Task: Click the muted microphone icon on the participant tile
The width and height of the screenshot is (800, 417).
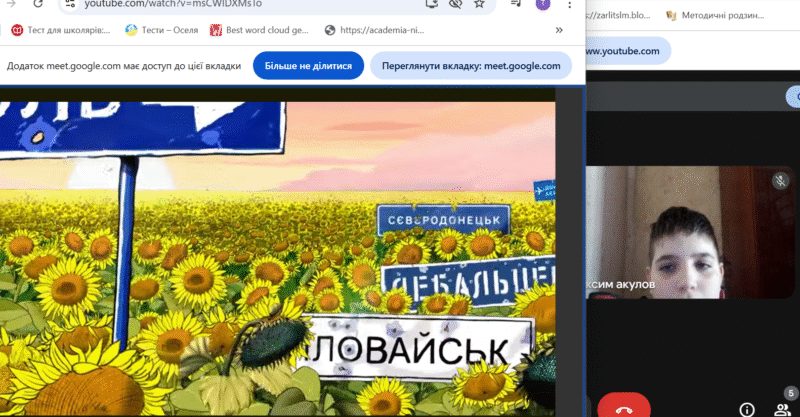Action: tap(780, 181)
